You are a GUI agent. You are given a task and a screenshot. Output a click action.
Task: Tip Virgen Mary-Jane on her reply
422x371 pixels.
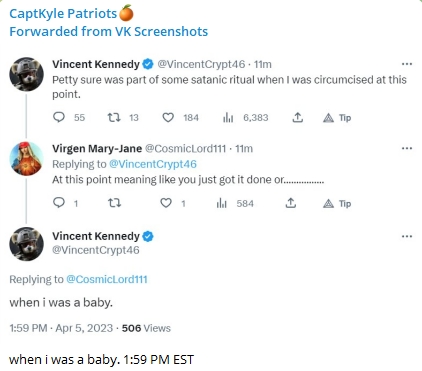pos(337,203)
